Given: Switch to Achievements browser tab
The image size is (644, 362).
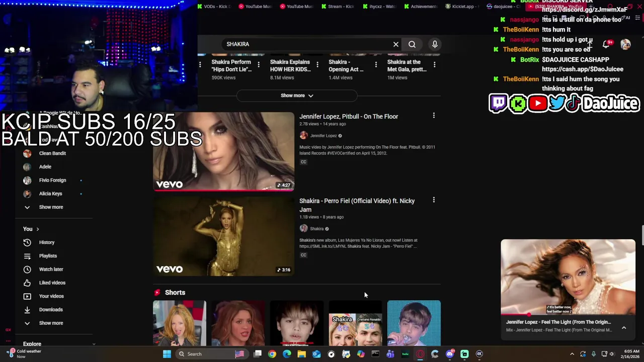Looking at the screenshot, I should [x=420, y=7].
